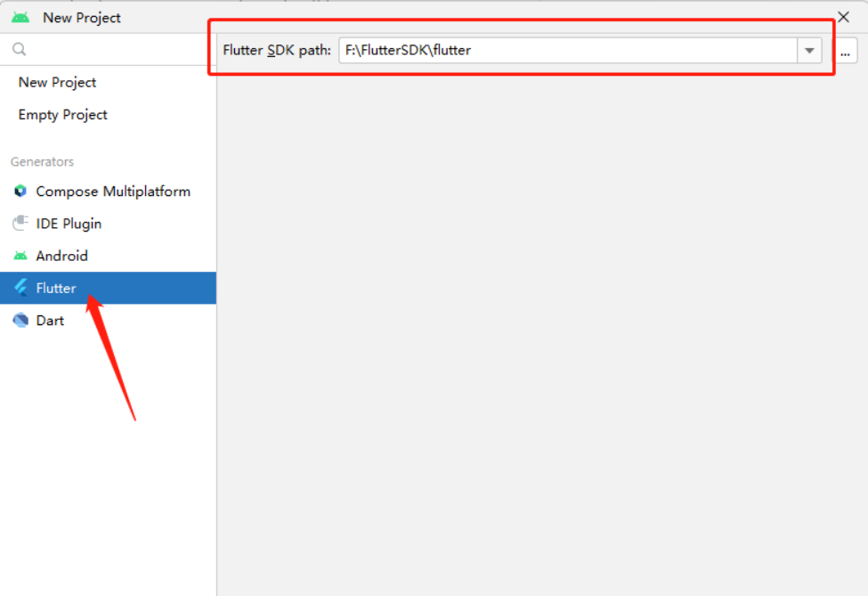Click the Android Studio icon in title bar
This screenshot has width=868, height=596.
20,18
